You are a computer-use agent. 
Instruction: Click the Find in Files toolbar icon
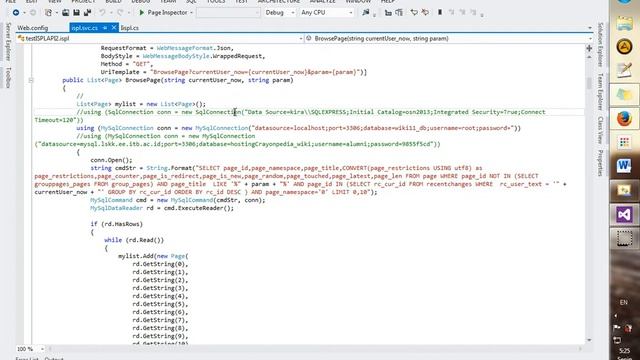click(366, 13)
